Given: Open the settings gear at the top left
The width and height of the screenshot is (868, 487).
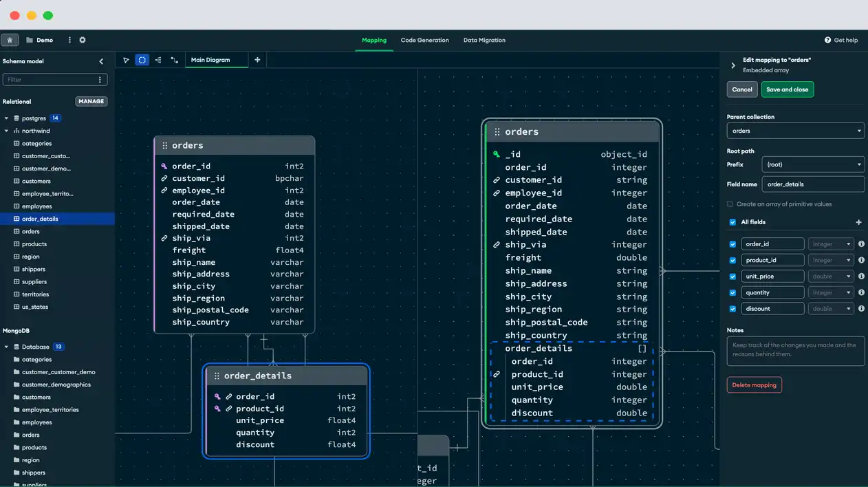Looking at the screenshot, I should [x=82, y=40].
